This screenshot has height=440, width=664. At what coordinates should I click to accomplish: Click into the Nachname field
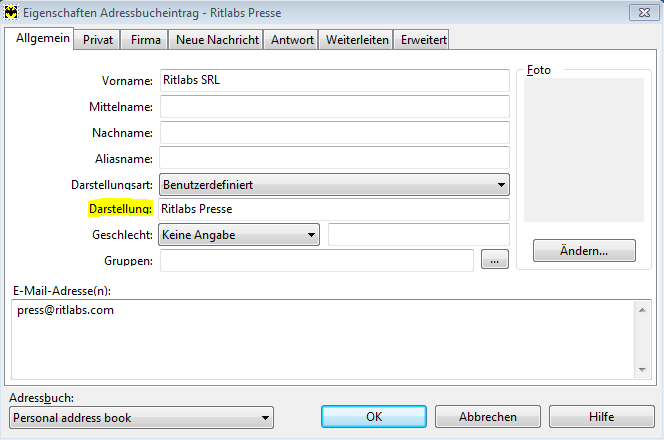pyautogui.click(x=335, y=133)
